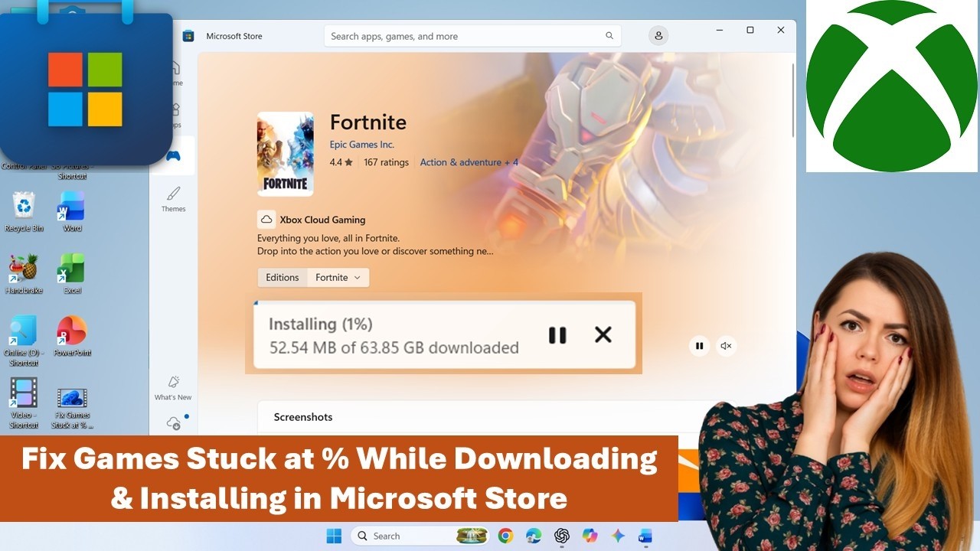Image resolution: width=980 pixels, height=551 pixels.
Task: Open Gemini sparkle icon on the taskbar
Action: pyautogui.click(x=618, y=536)
